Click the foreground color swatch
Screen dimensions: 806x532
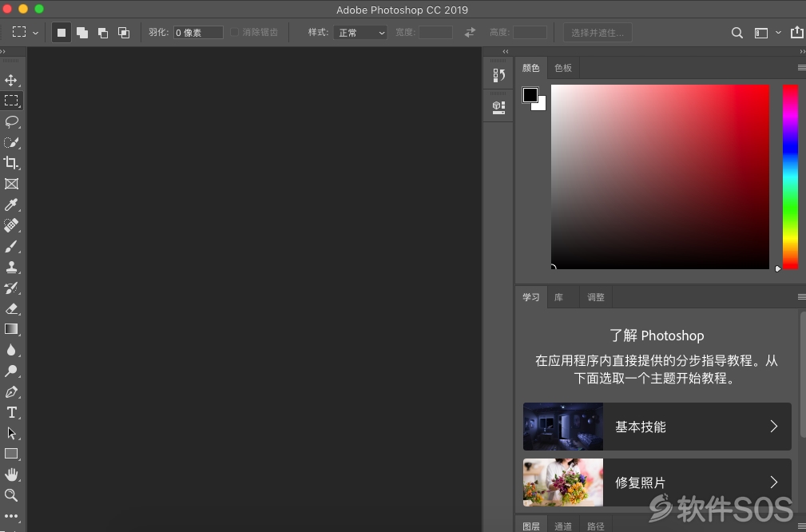tap(530, 95)
